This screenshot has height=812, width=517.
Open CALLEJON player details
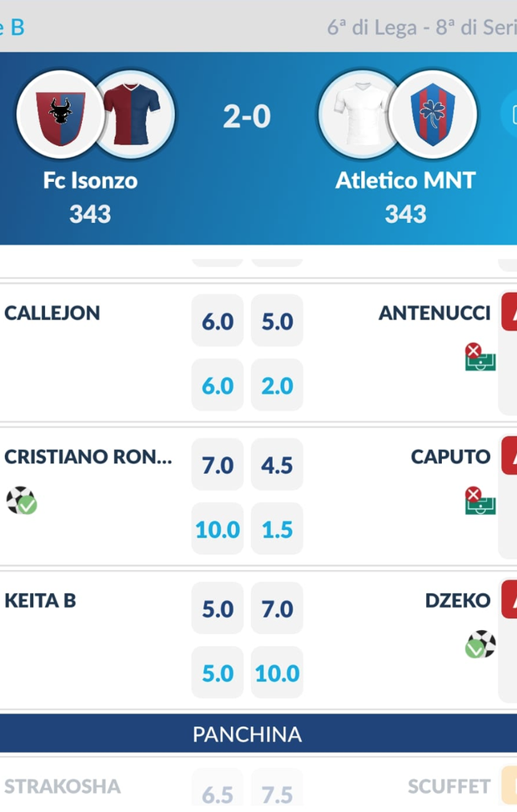53,313
